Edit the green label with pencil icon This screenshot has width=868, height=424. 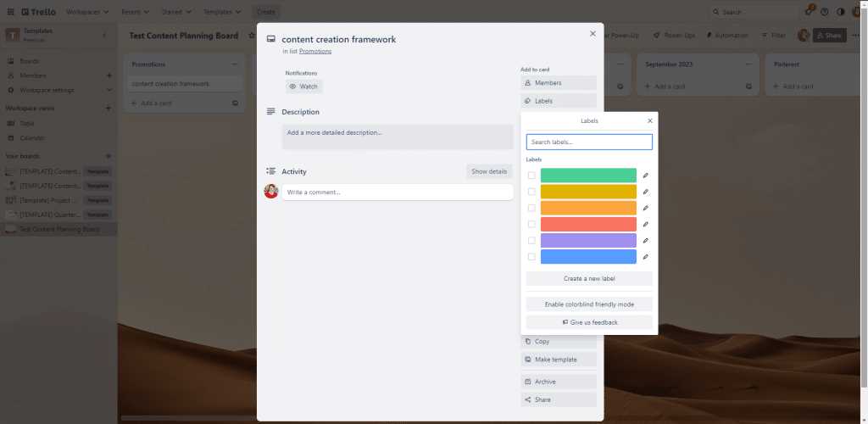pos(645,176)
